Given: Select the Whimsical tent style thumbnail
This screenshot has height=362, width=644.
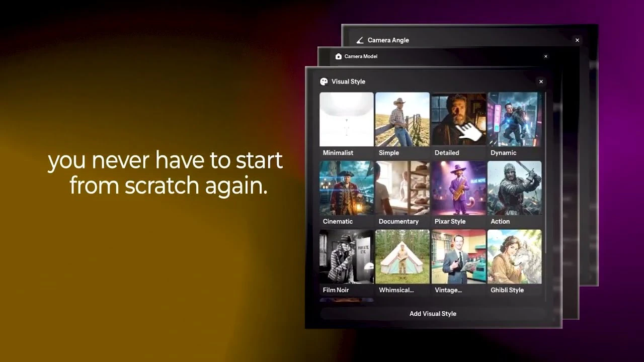Looking at the screenshot, I should click(403, 256).
